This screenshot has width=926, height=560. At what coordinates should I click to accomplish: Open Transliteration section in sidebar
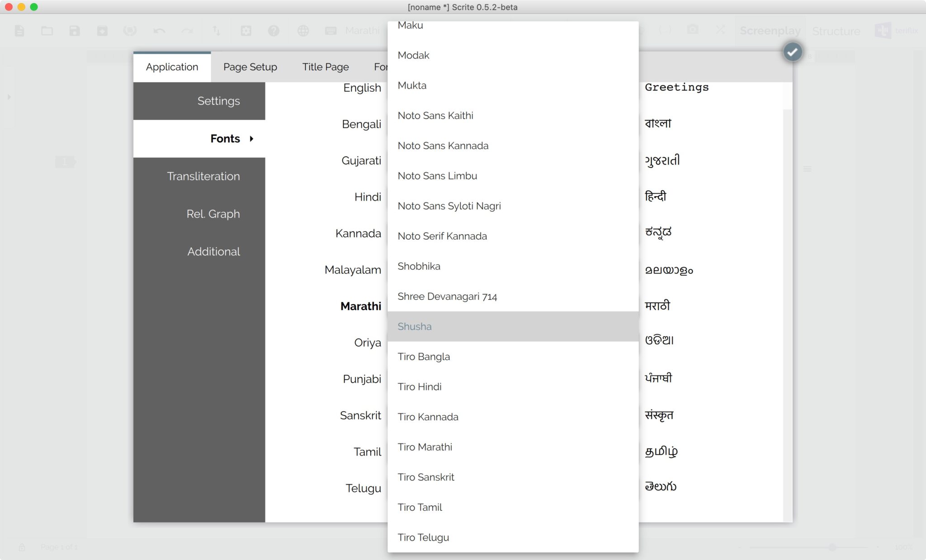pos(203,176)
